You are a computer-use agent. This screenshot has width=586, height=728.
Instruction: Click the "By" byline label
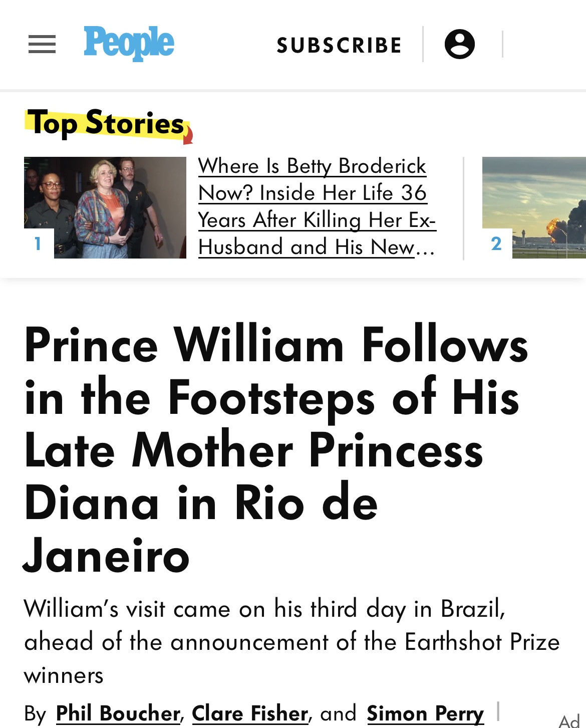click(x=35, y=713)
